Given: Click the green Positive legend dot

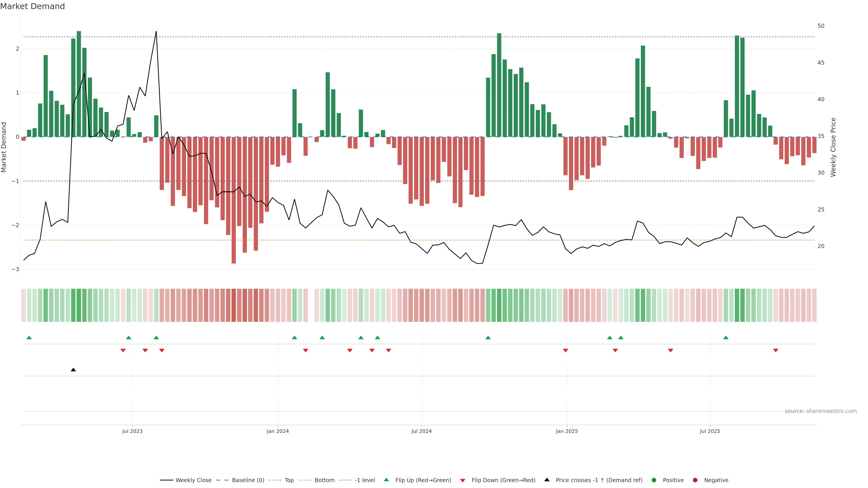Looking at the screenshot, I should (x=654, y=480).
